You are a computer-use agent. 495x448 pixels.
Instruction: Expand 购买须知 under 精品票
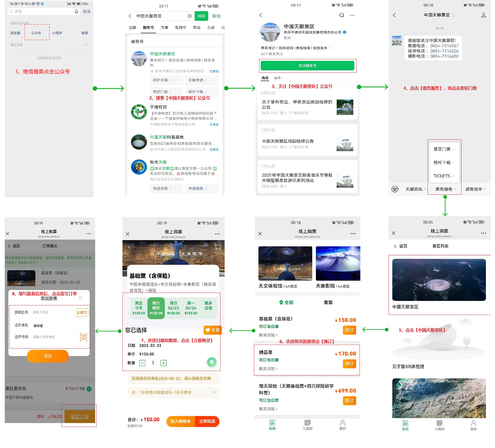(x=268, y=368)
